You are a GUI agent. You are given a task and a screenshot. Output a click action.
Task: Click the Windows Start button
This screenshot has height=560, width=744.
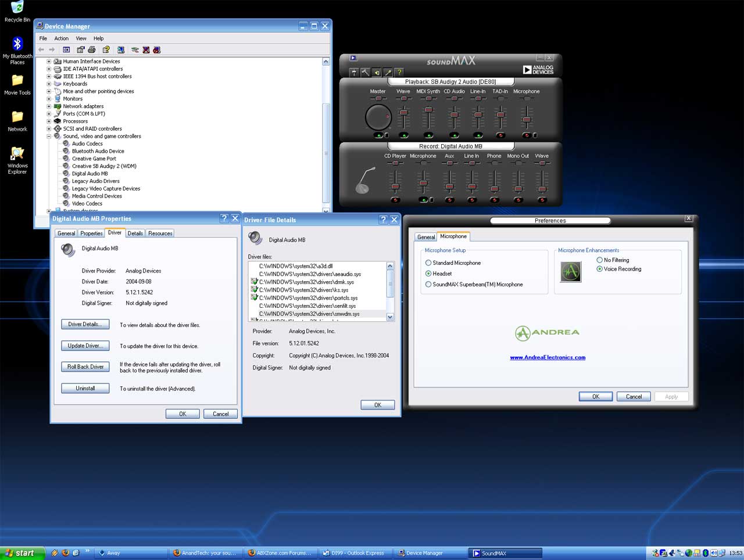22,553
